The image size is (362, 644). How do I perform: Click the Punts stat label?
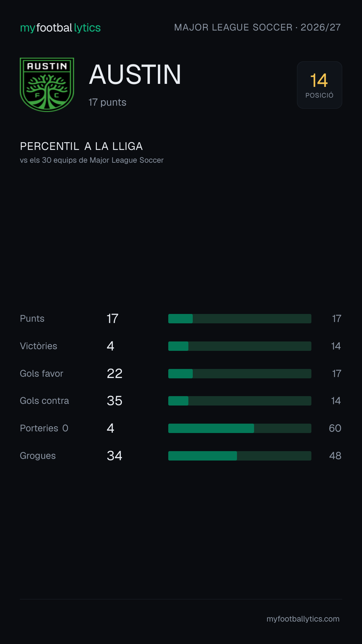point(32,319)
